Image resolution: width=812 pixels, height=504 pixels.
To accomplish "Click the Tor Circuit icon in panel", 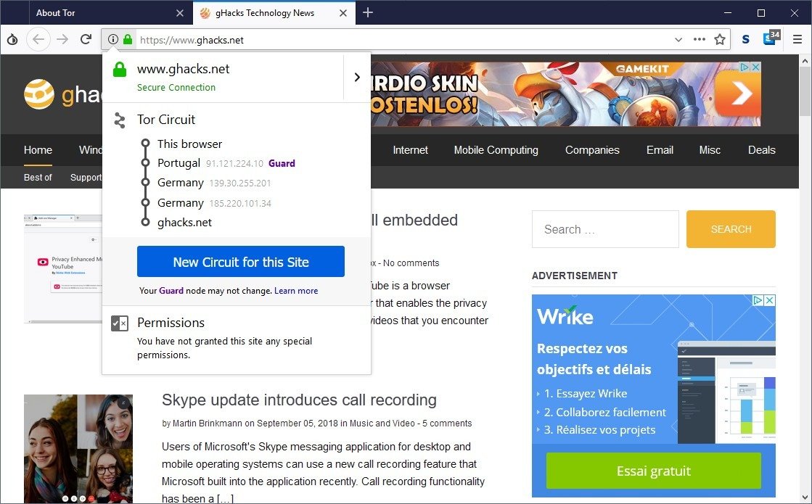I will [120, 120].
